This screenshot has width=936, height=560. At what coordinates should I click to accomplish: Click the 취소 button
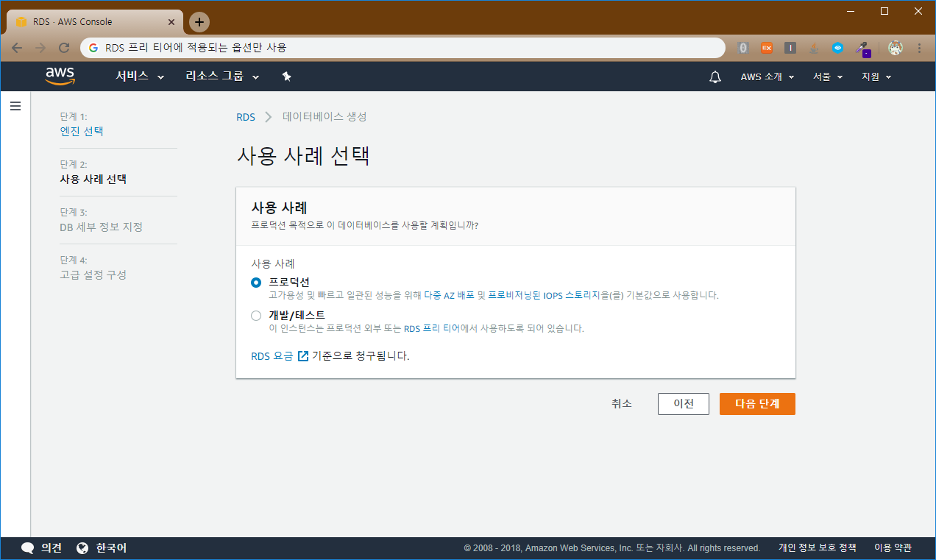(x=622, y=404)
